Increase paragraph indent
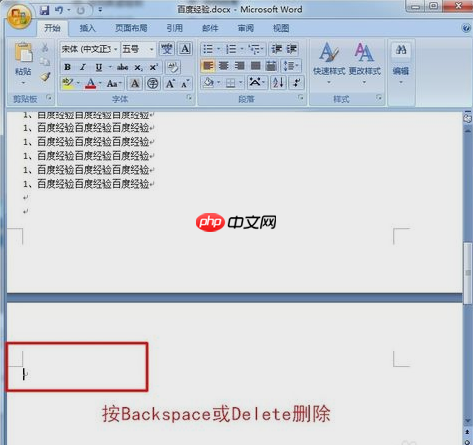Image resolution: width=473 pixels, height=445 pixels. coord(291,49)
